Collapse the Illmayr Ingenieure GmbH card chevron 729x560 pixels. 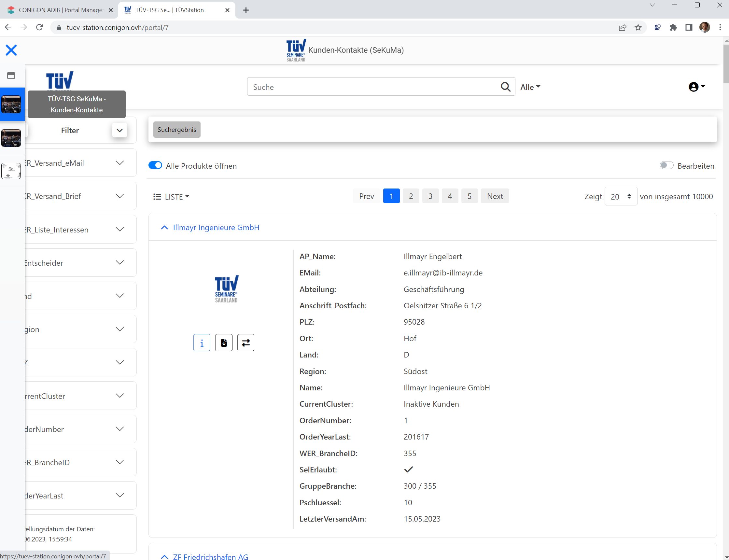pos(164,227)
